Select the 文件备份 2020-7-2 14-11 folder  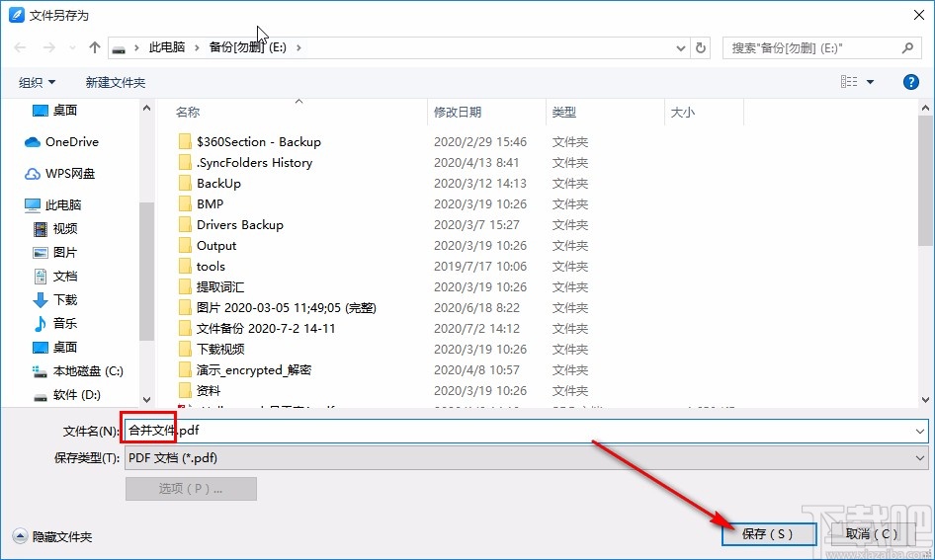[257, 329]
